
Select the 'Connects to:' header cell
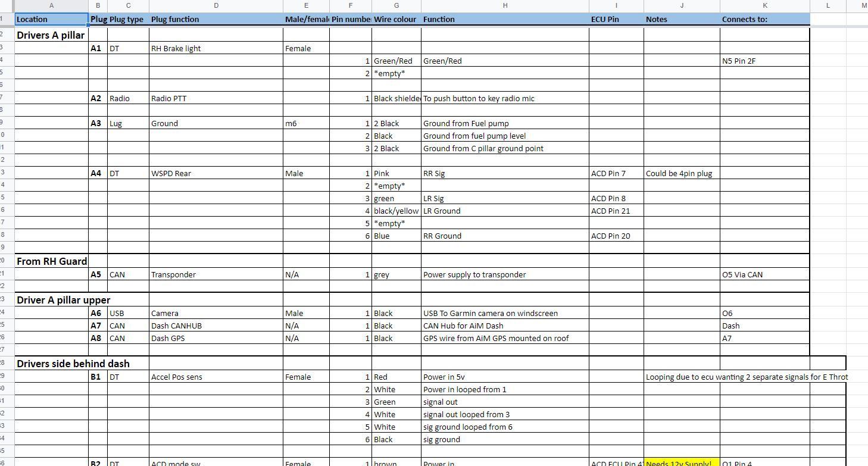click(x=764, y=19)
